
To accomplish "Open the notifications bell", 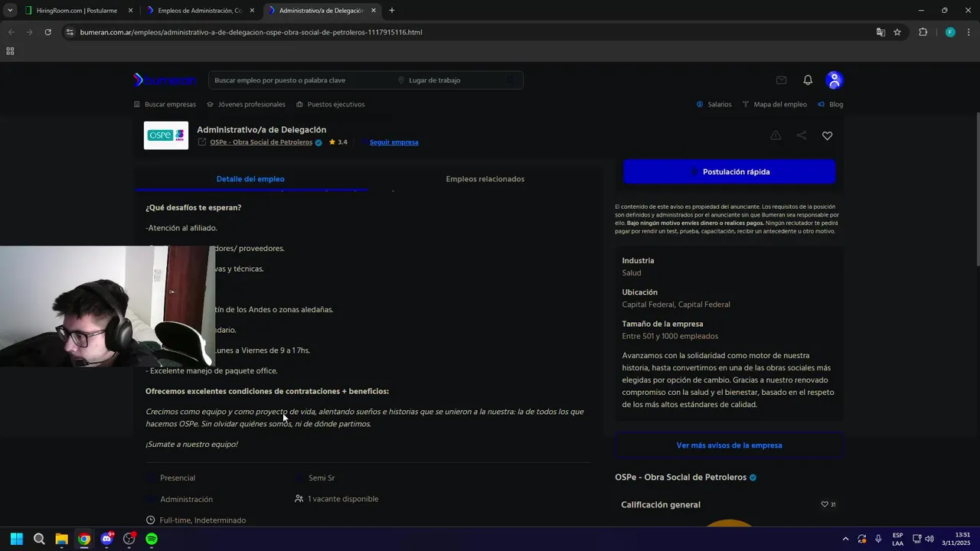I will [x=808, y=80].
